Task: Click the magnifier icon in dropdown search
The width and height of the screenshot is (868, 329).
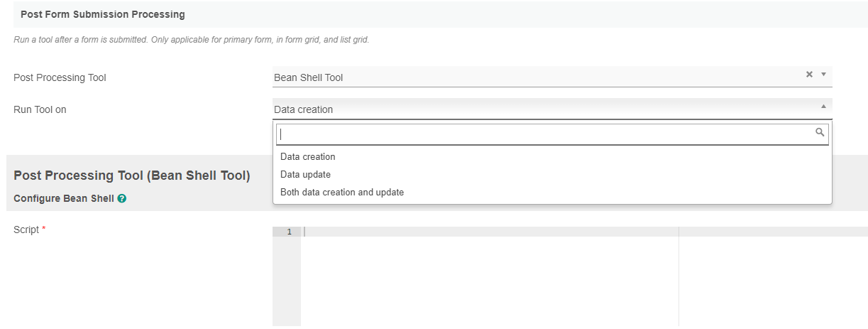Action: [x=820, y=133]
